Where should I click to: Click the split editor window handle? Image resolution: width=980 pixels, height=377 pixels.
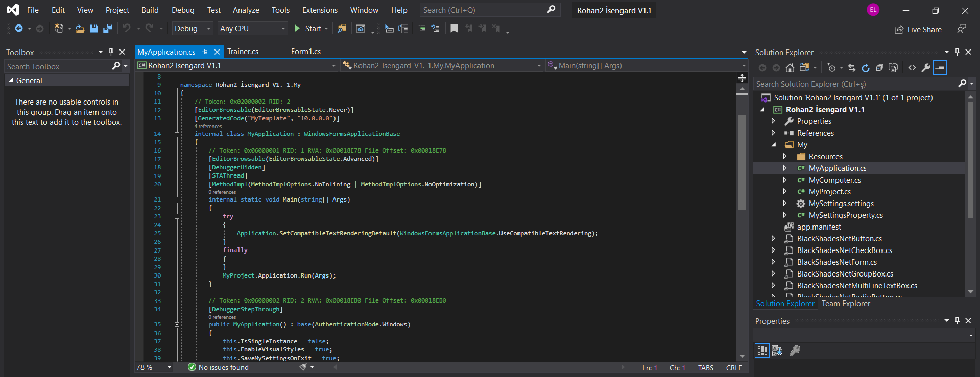point(743,78)
